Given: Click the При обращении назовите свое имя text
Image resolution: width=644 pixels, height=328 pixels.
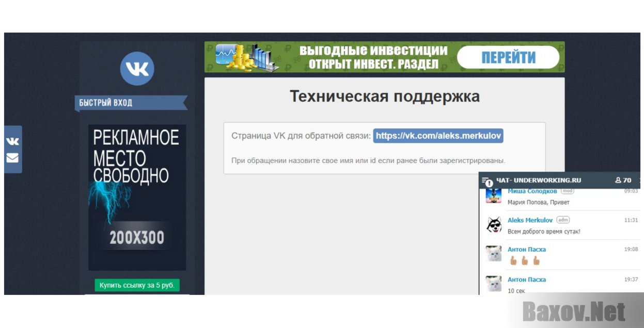Looking at the screenshot, I should click(368, 160).
